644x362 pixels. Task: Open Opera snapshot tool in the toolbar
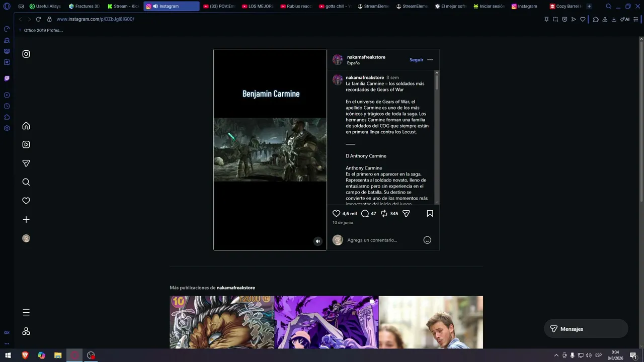(x=555, y=19)
